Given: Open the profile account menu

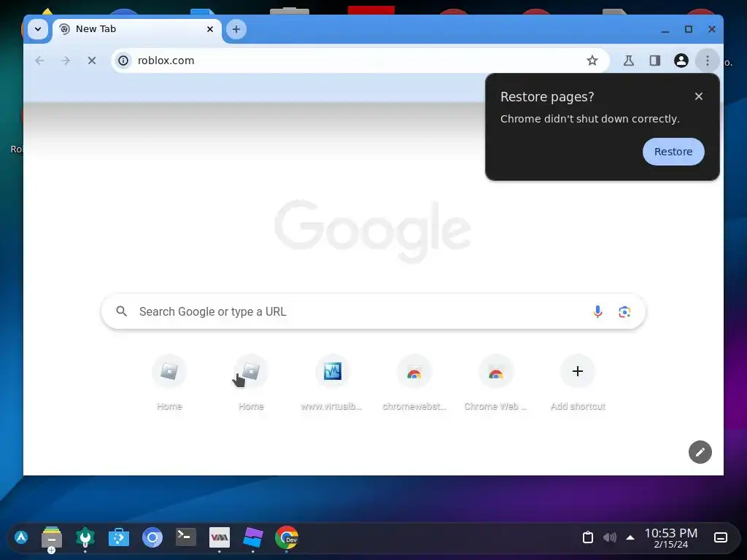Looking at the screenshot, I should (x=681, y=61).
